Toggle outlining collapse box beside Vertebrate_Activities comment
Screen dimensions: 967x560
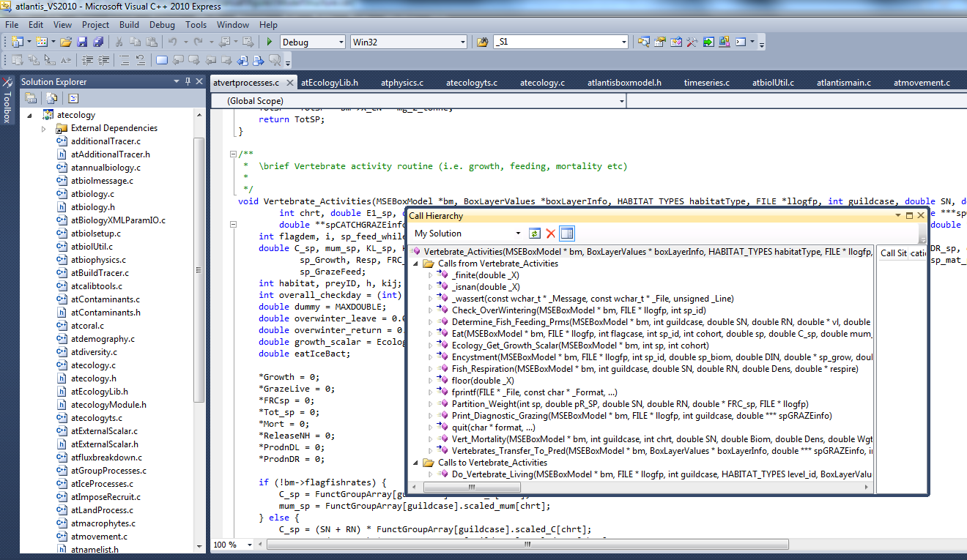(x=233, y=154)
